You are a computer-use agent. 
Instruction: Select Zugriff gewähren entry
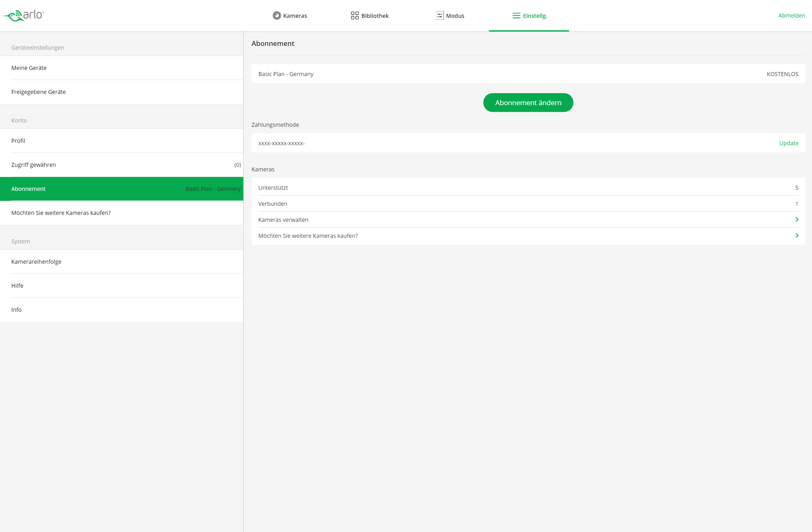point(121,165)
